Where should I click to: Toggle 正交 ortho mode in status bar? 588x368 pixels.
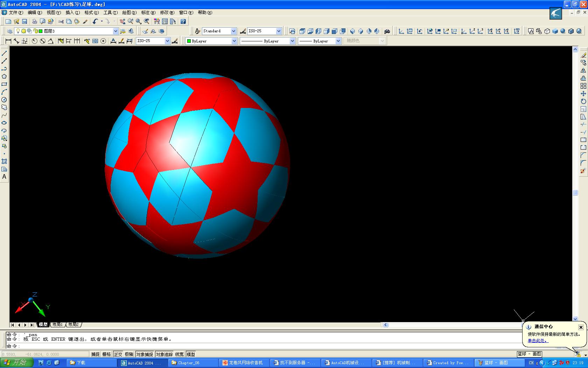click(118, 354)
